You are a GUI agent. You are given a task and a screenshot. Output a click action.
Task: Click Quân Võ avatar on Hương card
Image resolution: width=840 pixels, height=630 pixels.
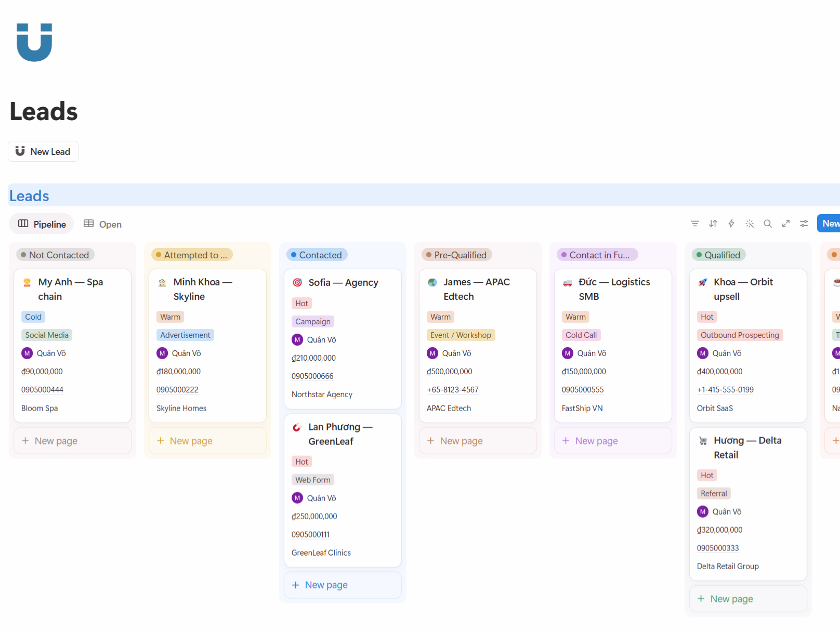tap(703, 512)
